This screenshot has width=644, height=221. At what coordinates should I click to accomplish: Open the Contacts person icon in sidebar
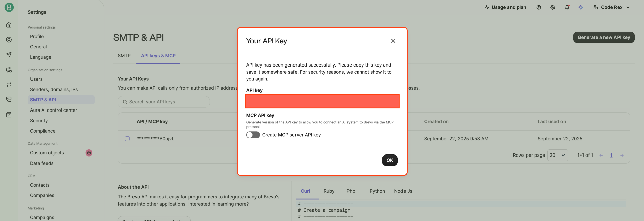9,40
